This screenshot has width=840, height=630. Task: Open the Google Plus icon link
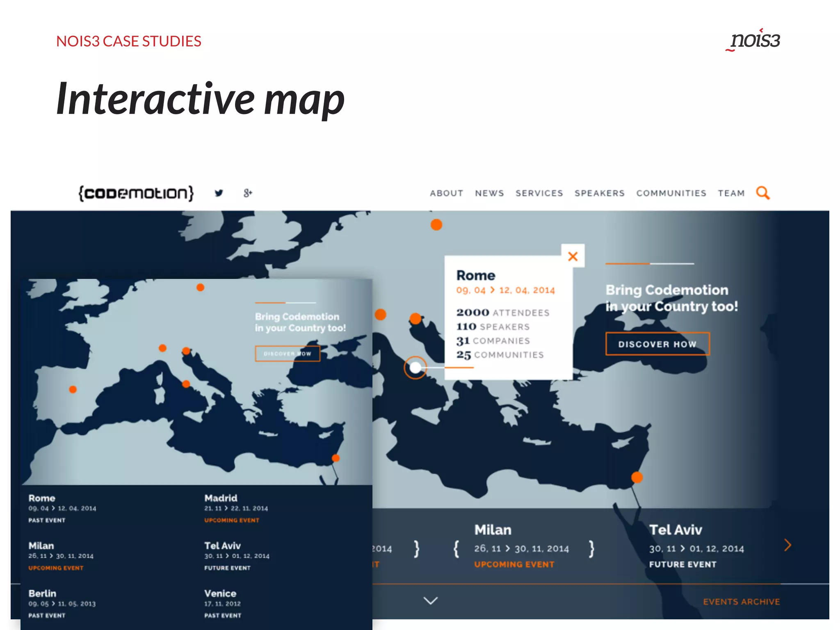248,193
